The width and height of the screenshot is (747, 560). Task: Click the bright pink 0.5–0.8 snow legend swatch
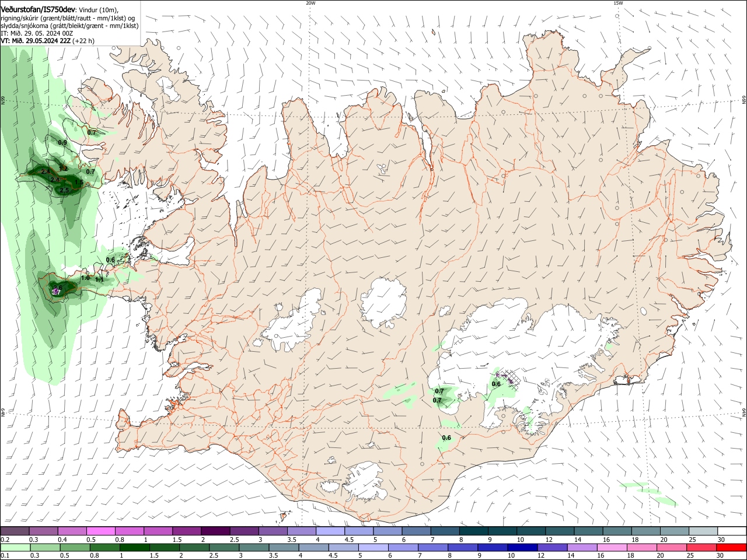pos(100,531)
